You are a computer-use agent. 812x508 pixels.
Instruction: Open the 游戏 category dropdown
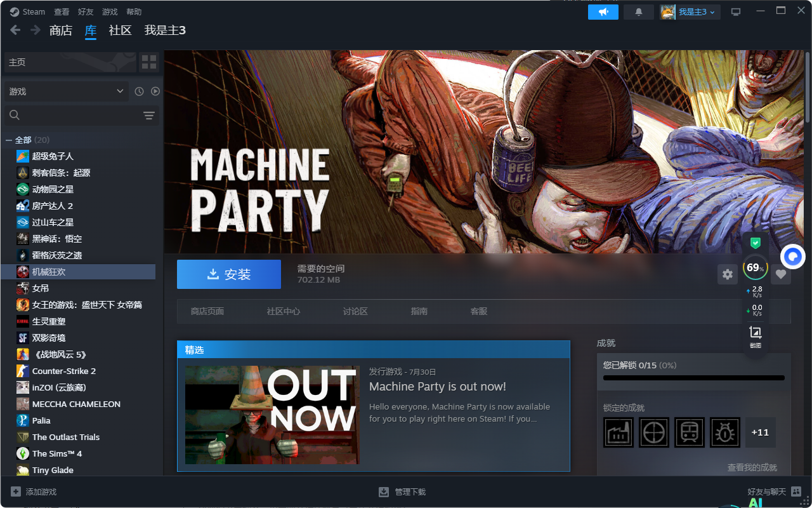(x=67, y=91)
